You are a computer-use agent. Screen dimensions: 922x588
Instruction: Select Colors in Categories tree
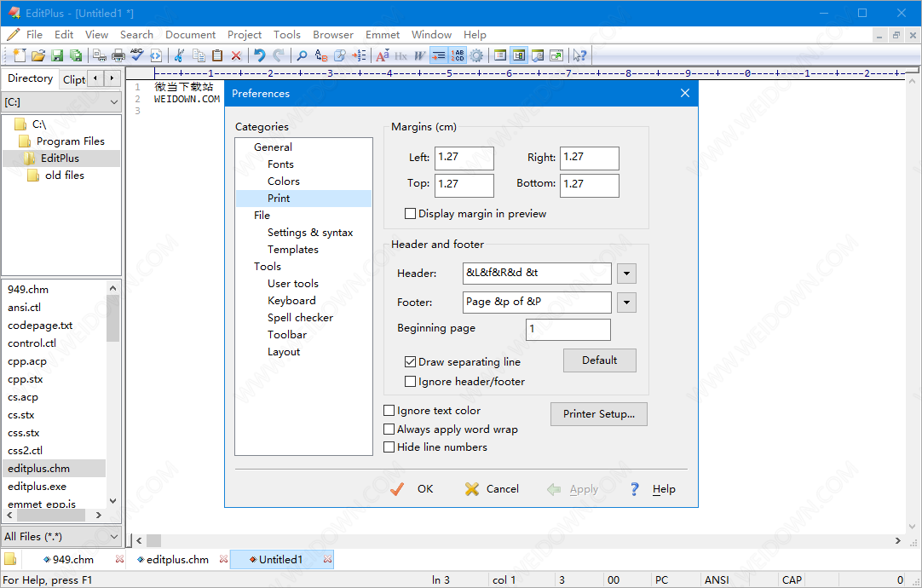coord(284,182)
